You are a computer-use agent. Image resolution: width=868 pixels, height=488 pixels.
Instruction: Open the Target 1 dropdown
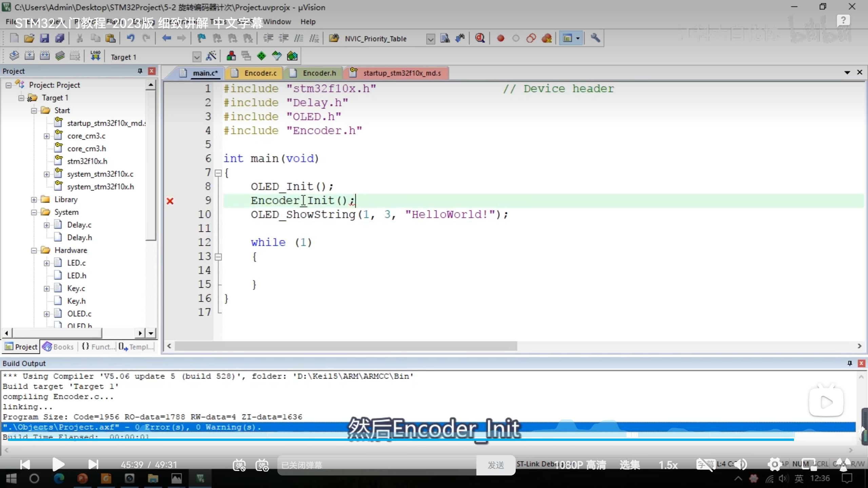coord(197,57)
